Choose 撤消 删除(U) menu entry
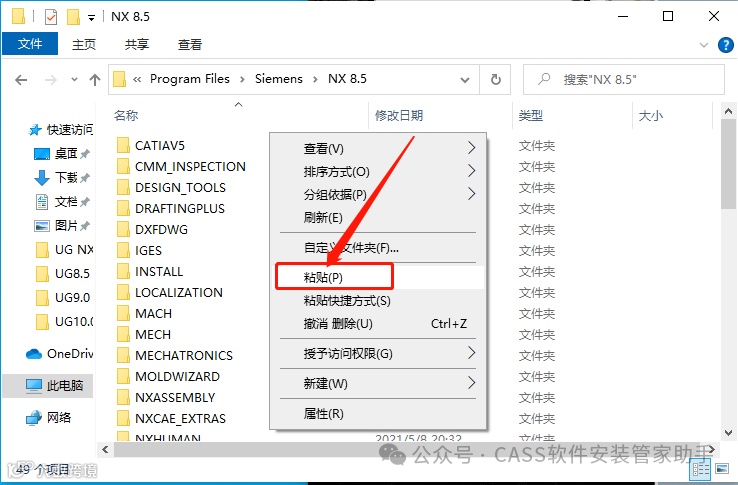 (378, 323)
